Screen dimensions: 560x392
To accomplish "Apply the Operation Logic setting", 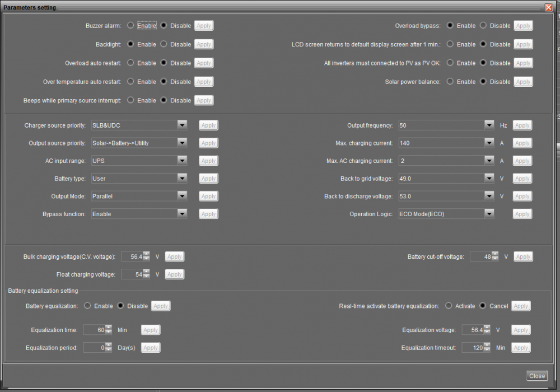I will [522, 214].
